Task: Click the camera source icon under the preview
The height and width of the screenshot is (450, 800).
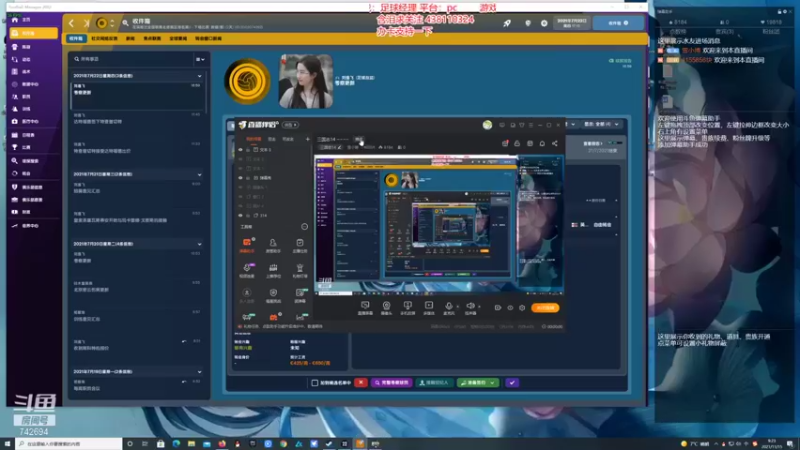Action: (386, 307)
